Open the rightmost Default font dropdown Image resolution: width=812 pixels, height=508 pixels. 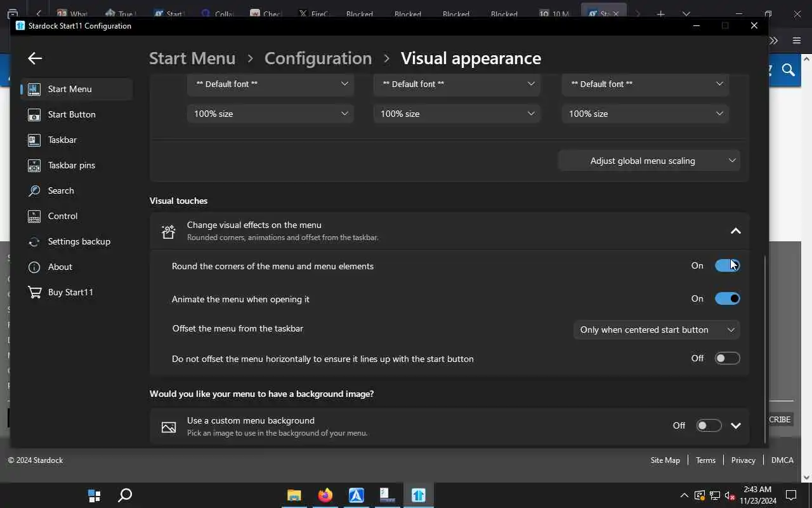[645, 84]
